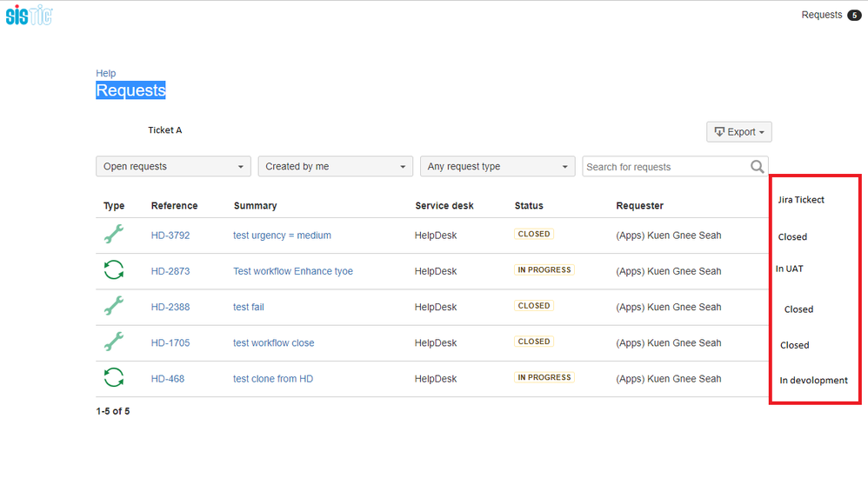Click the SISTIC logo
Screen dimensions: 868x498
[29, 15]
